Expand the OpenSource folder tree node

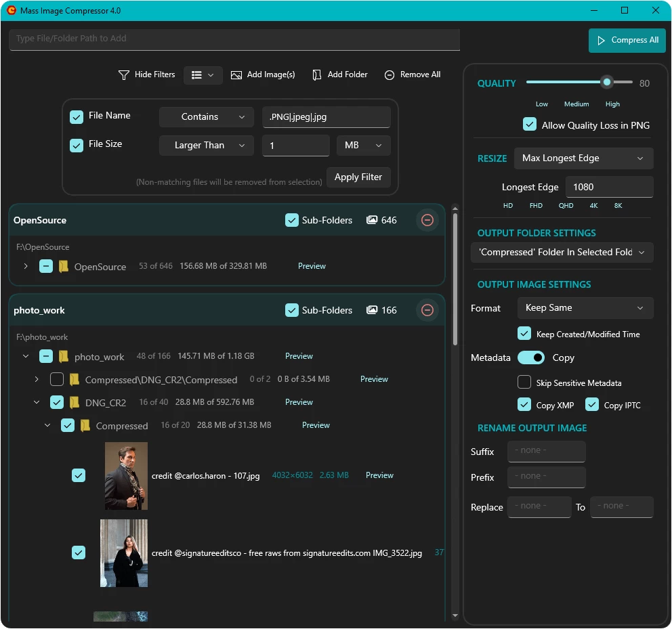[x=26, y=266]
